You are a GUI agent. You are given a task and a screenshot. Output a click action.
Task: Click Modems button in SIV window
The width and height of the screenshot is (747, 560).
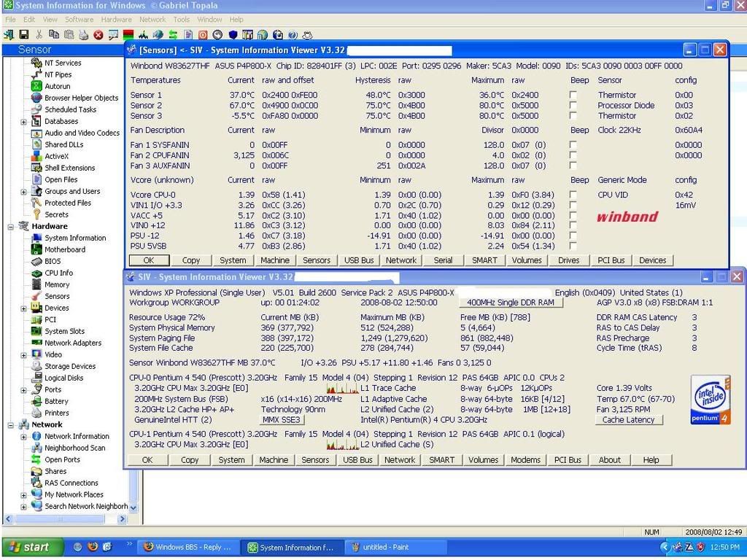[525, 460]
